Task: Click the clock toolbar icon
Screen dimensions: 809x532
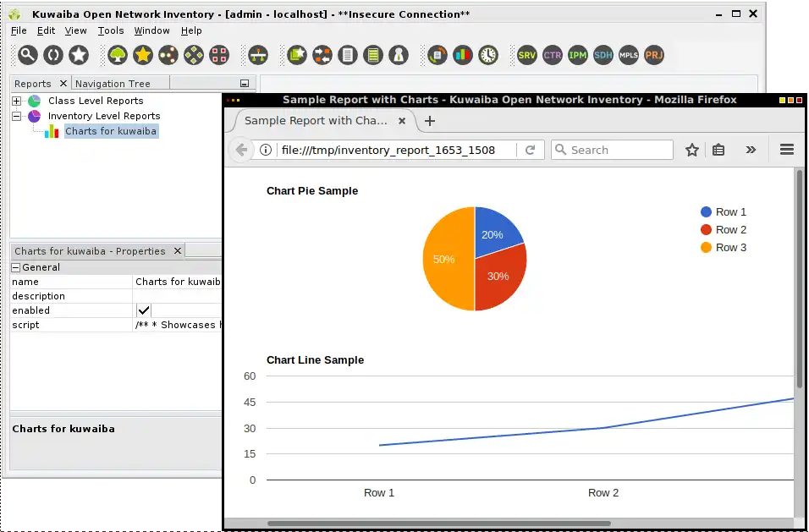Action: pos(488,55)
